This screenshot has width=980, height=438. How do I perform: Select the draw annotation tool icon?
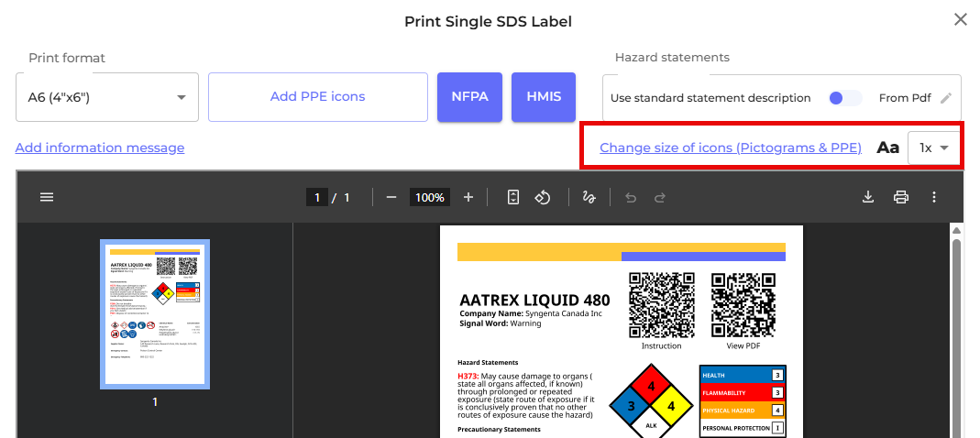[589, 197]
